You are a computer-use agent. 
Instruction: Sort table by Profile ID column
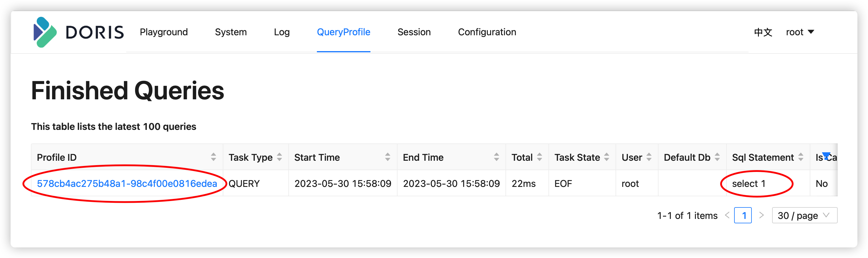213,157
